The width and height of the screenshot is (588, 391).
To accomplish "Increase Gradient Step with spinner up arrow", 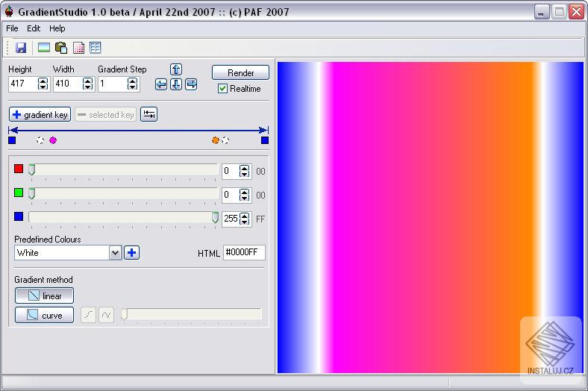I will [132, 81].
